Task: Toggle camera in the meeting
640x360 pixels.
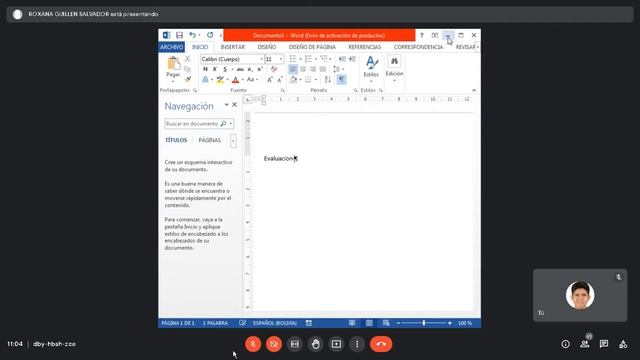Action: pyautogui.click(x=274, y=344)
